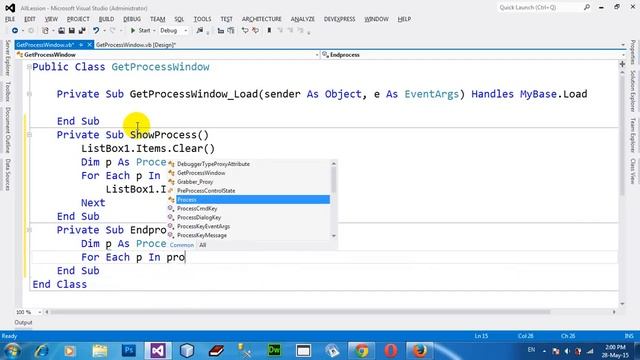Click the Toggle Bookmark toolbar icon
The width and height of the screenshot is (640, 360).
[x=269, y=31]
